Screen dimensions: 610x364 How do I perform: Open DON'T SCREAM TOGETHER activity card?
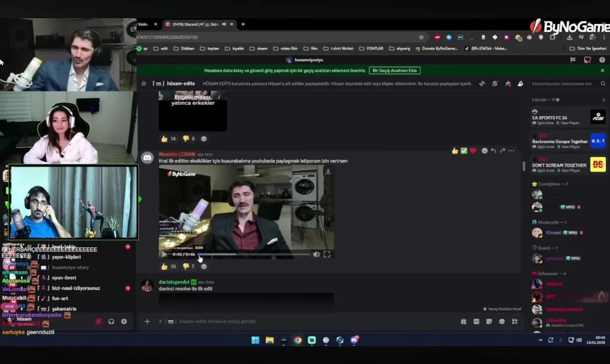pyautogui.click(x=568, y=165)
